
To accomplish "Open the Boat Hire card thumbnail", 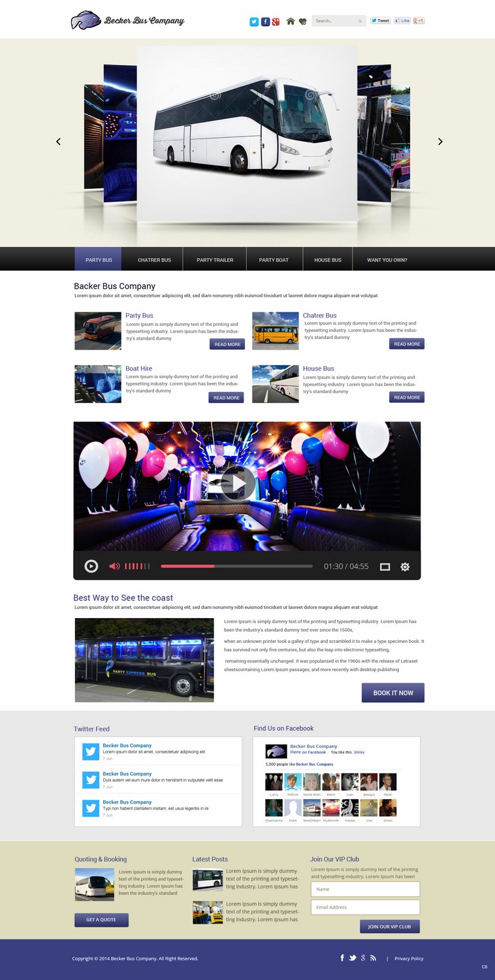I will coord(98,384).
